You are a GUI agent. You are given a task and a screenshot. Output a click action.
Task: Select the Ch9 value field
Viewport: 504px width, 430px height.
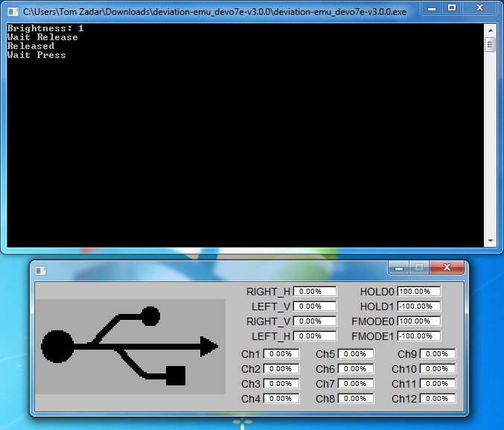click(438, 354)
